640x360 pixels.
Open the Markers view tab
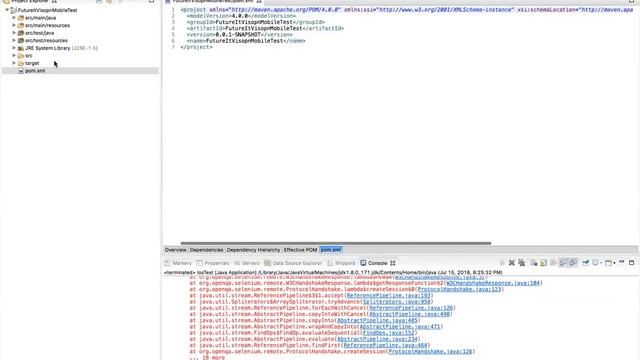(x=178, y=263)
